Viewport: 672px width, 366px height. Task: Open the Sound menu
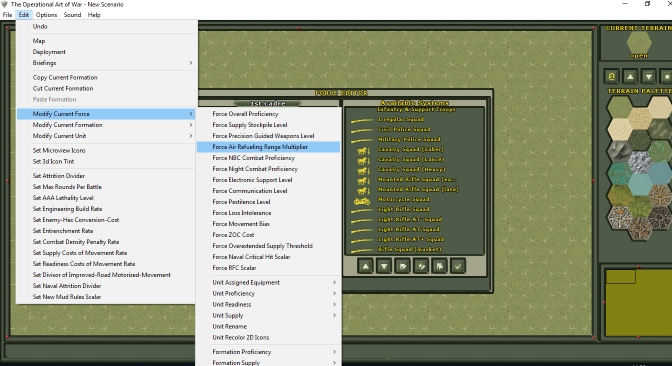72,15
